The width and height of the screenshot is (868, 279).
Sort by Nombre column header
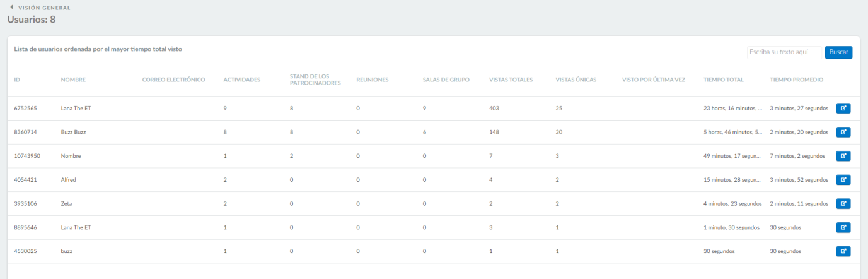[x=73, y=80]
